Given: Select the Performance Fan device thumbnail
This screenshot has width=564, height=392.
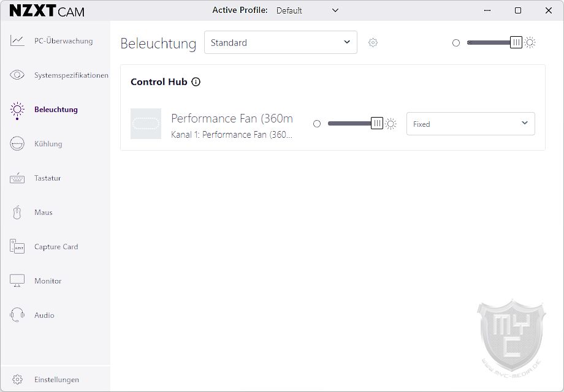Looking at the screenshot, I should (x=146, y=124).
